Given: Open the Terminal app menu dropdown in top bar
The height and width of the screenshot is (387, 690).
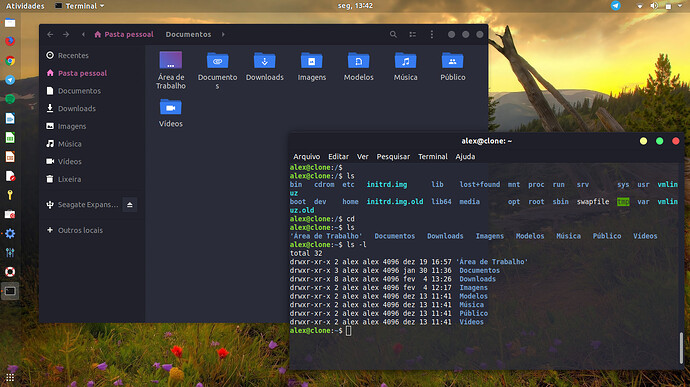Looking at the screenshot, I should (80, 6).
